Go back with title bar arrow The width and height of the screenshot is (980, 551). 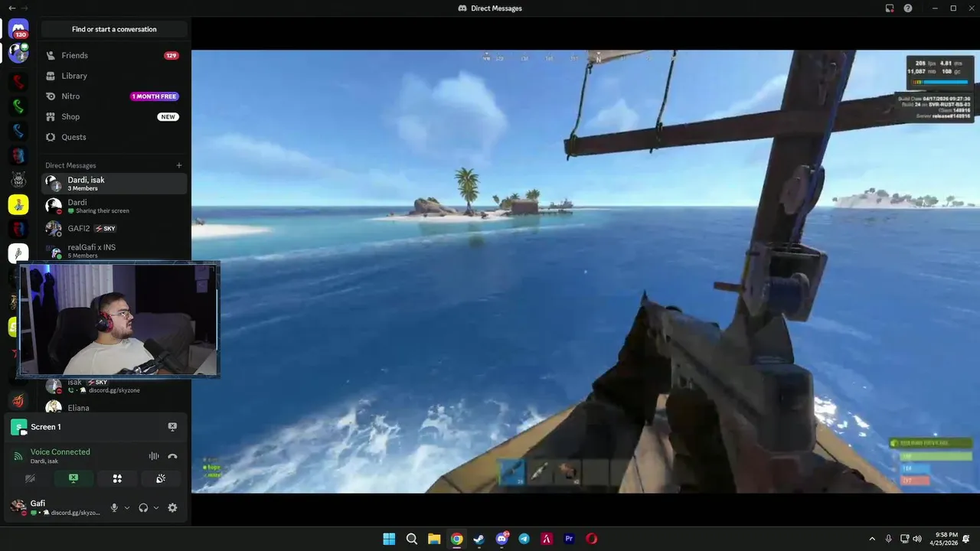pyautogui.click(x=11, y=8)
